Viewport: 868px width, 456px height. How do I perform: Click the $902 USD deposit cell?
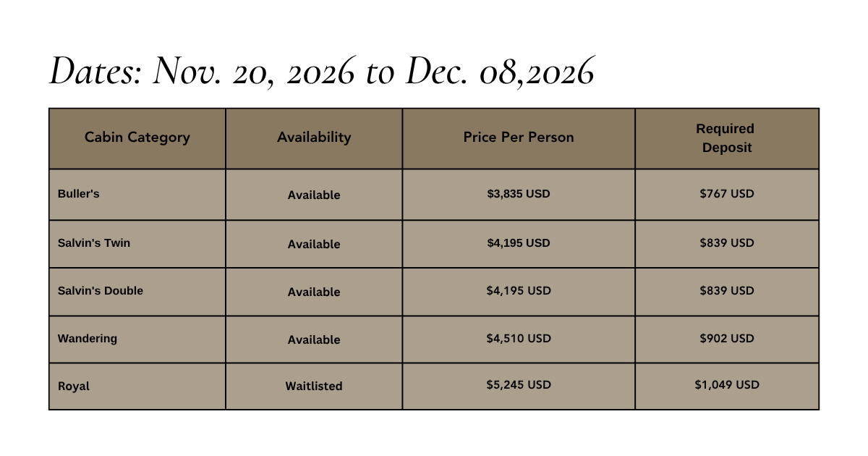click(x=727, y=339)
